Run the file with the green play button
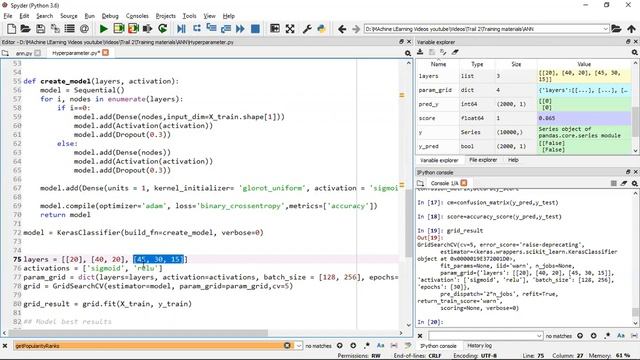Screen dimensions: 640x360 click(104, 29)
